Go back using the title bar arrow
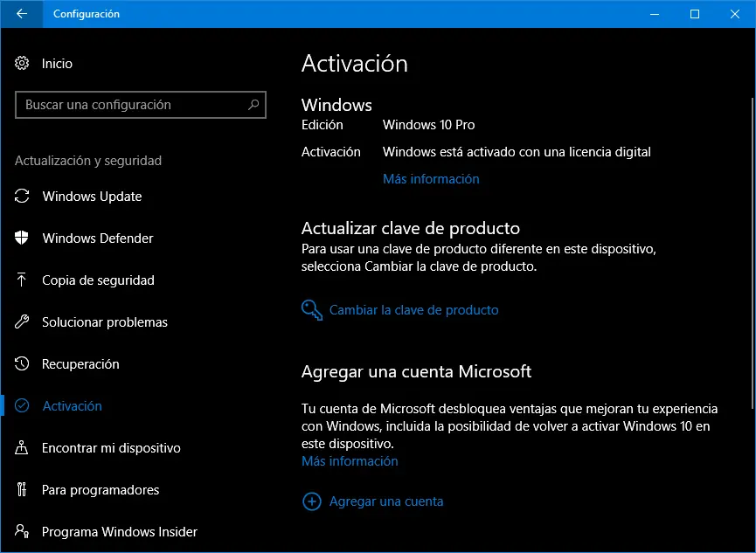The width and height of the screenshot is (756, 553). pos(22,14)
